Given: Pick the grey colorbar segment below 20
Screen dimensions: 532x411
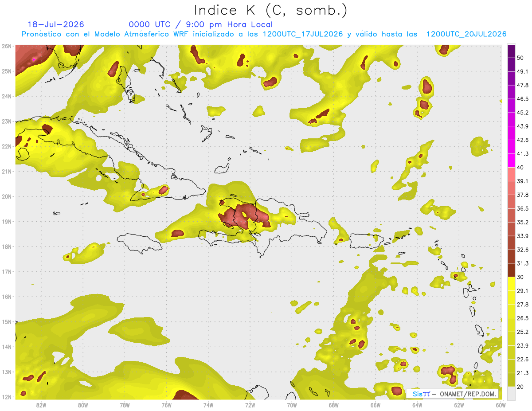Looking at the screenshot, I should pyautogui.click(x=511, y=393).
